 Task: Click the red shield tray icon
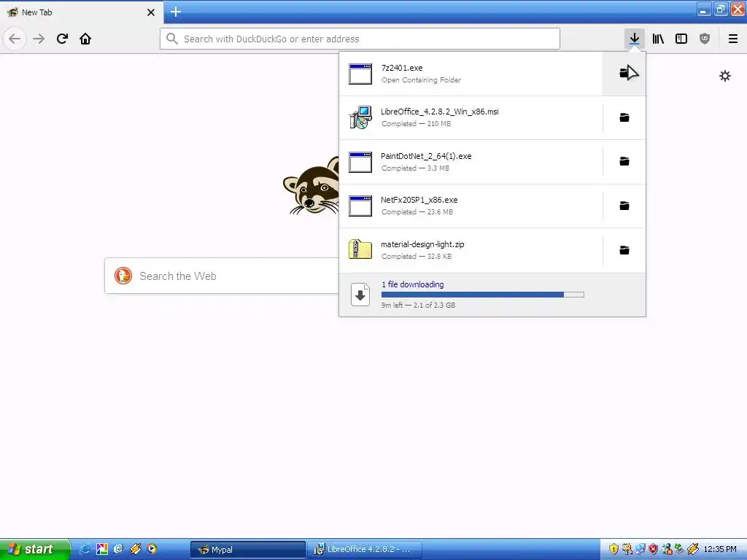point(653,549)
